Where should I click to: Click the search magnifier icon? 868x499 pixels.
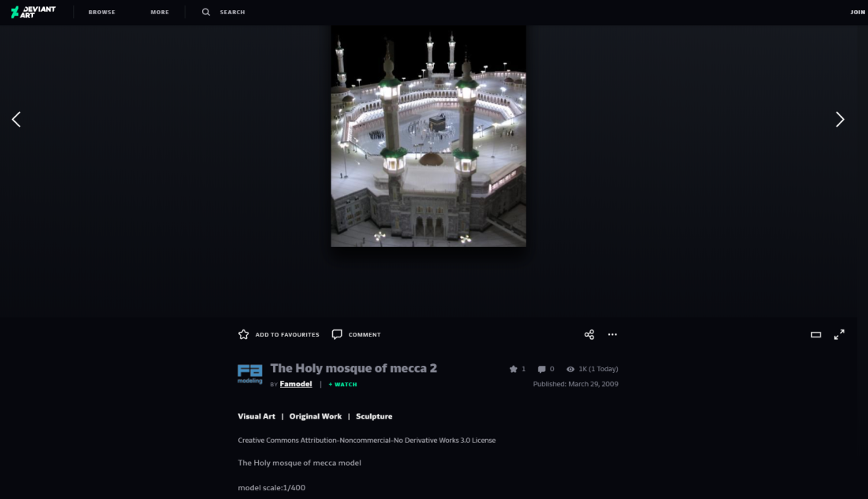click(206, 12)
